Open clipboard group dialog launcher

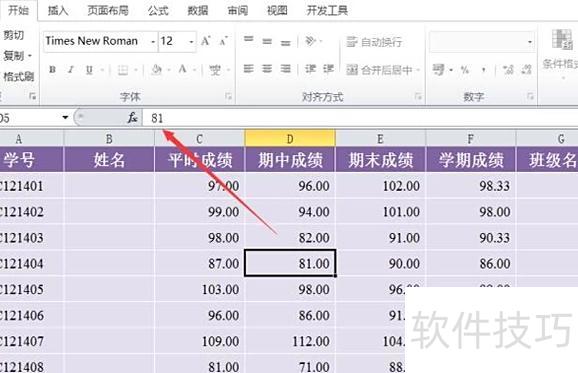(x=32, y=97)
